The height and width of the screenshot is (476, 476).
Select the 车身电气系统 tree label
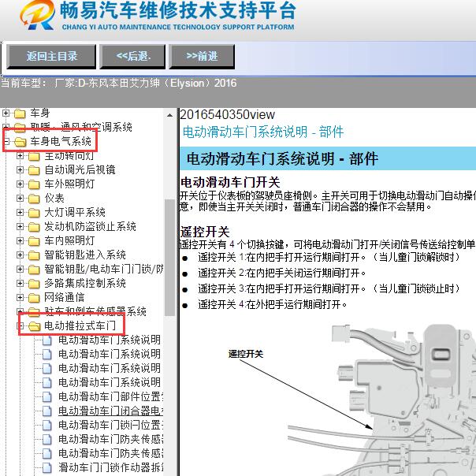(61, 142)
